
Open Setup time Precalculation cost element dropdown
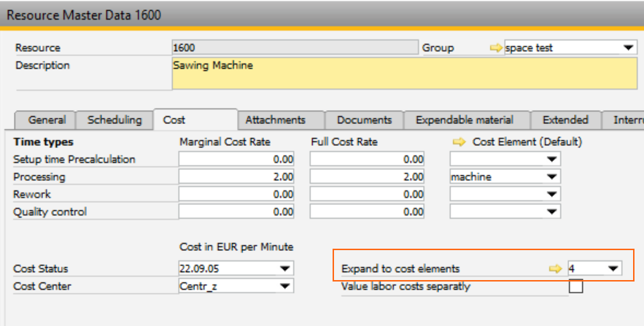552,160
